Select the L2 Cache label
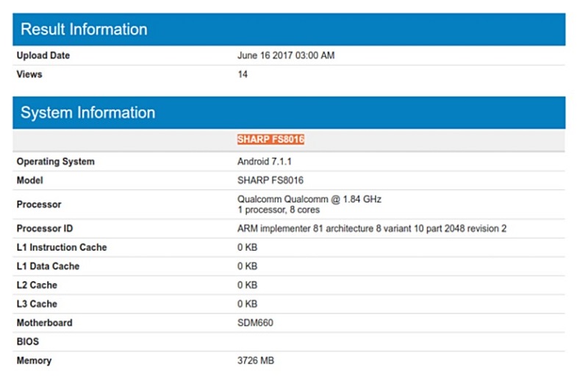Viewport: 588px width, 376px height. [37, 285]
